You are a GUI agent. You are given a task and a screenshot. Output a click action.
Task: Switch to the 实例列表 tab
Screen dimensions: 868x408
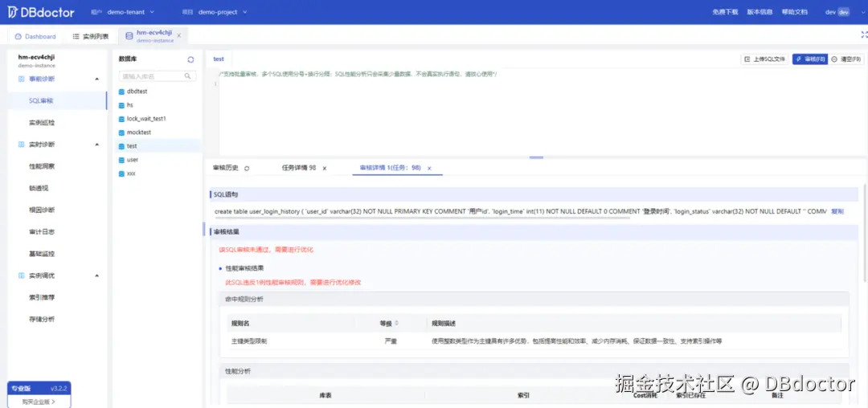(91, 36)
